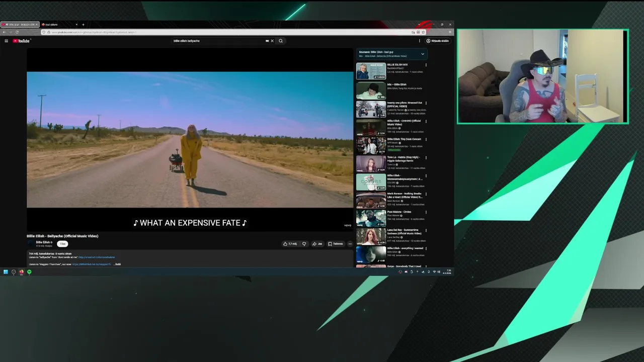Open options menu for Post Malone Circles

pyautogui.click(x=426, y=212)
